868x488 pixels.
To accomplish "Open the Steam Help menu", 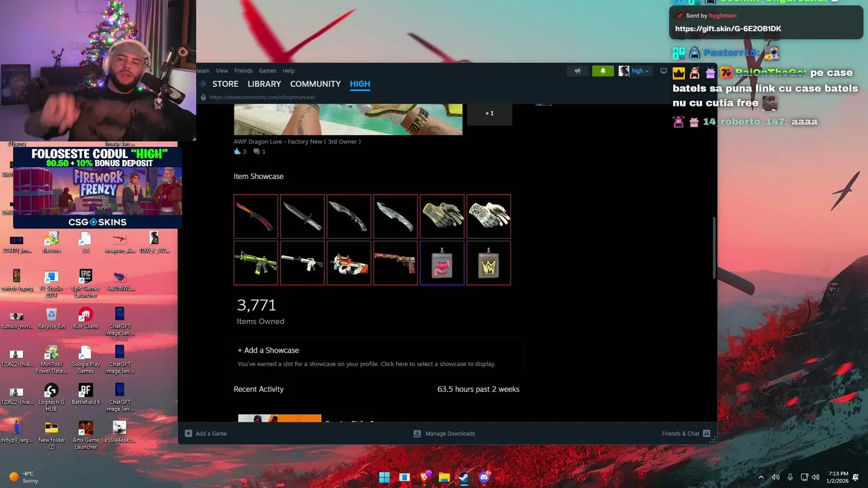I will point(288,70).
